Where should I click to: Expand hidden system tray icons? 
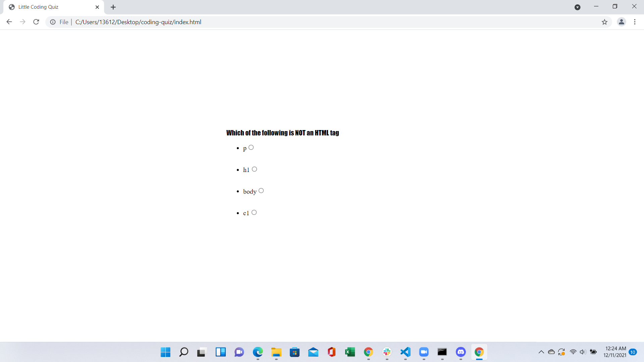coord(541,352)
